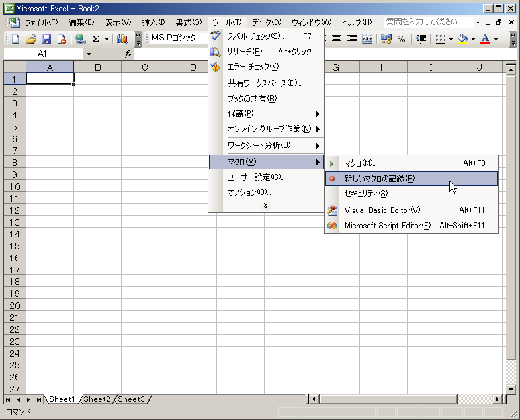The width and height of the screenshot is (520, 420).
Task: Click the help question input box
Action: [x=429, y=22]
